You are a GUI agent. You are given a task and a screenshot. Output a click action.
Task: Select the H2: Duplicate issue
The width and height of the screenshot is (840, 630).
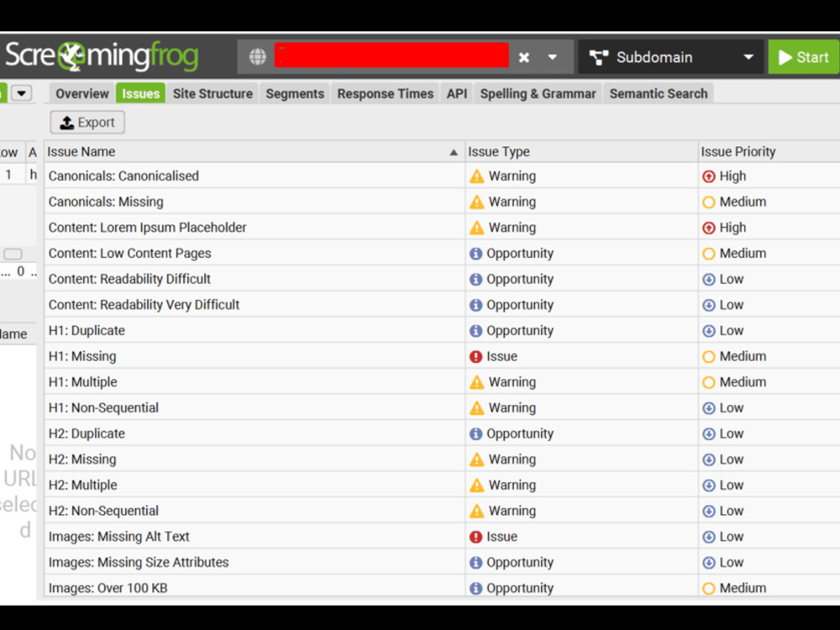pos(442,433)
